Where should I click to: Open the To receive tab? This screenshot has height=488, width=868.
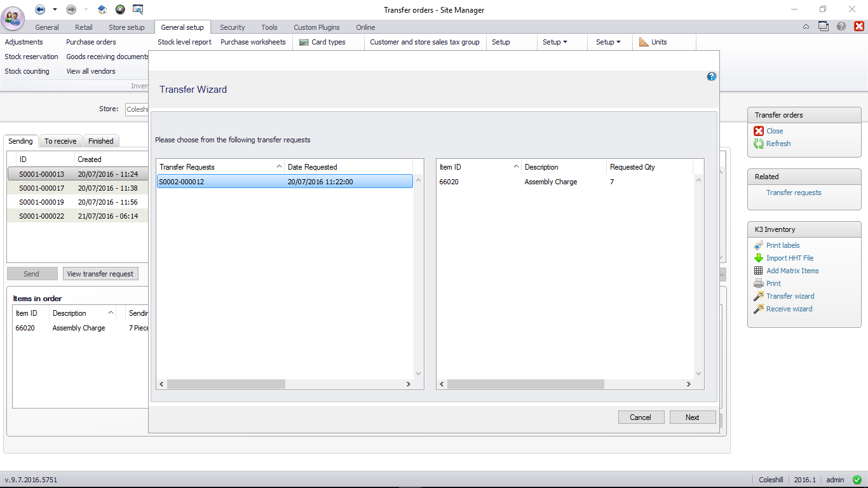(60, 141)
